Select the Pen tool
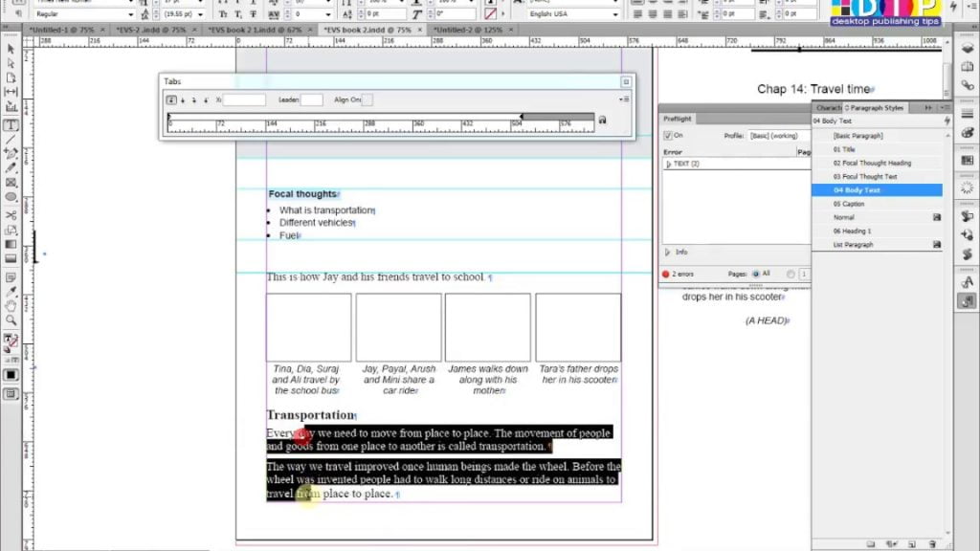Viewport: 980px width, 551px height. tap(10, 152)
